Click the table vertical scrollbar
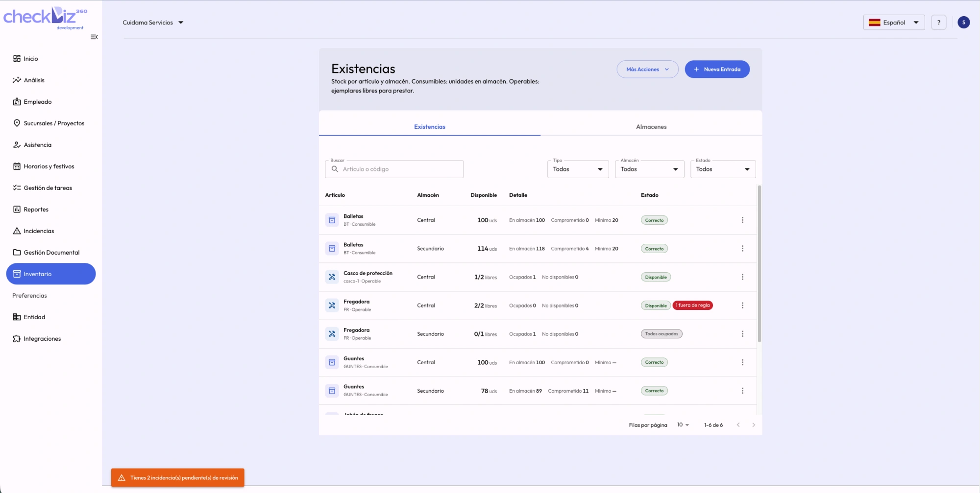The height and width of the screenshot is (493, 980). pos(759,263)
